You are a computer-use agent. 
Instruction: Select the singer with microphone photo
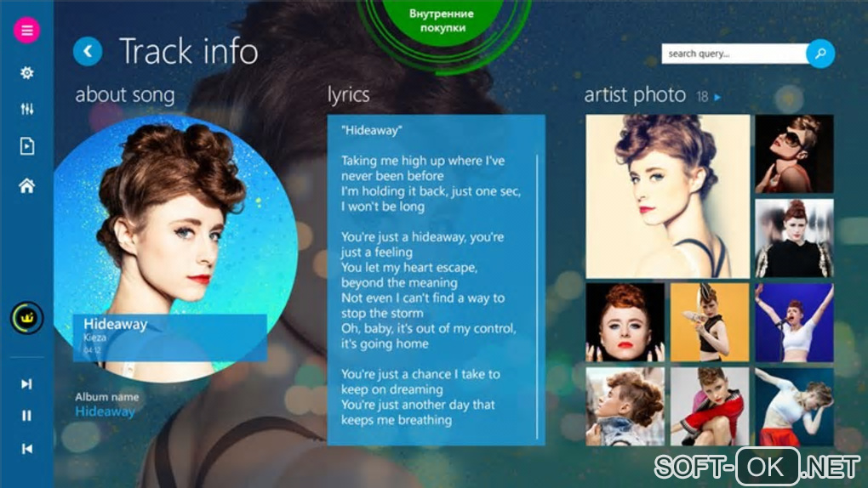click(x=794, y=322)
